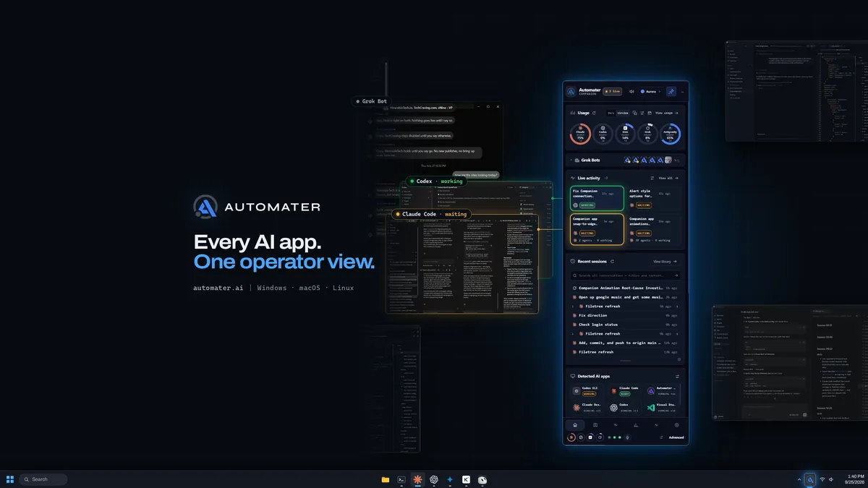Click the first Grok Bots avatar icon

coord(627,160)
